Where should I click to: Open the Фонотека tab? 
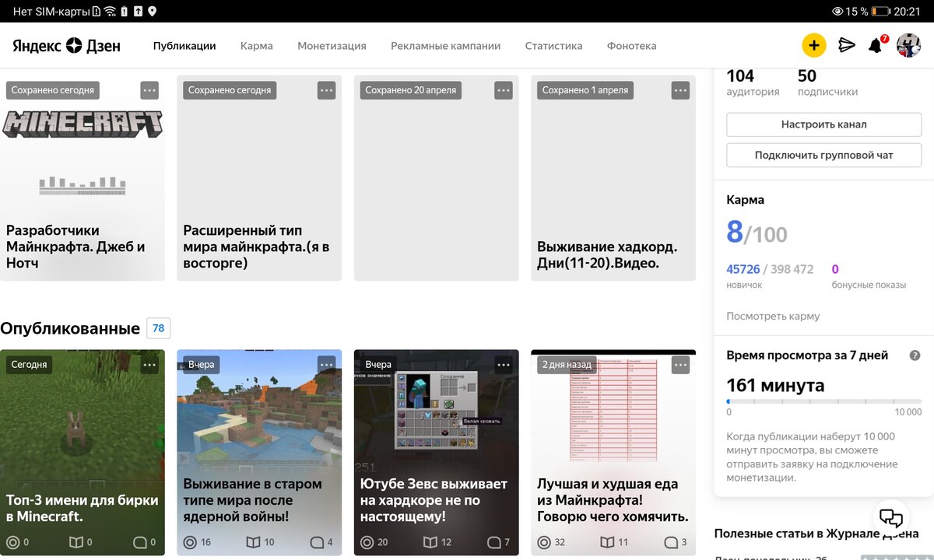click(x=632, y=46)
